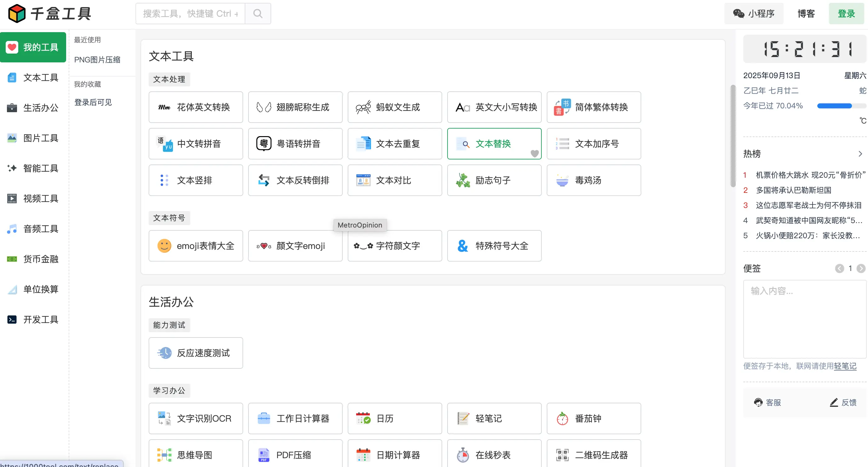The height and width of the screenshot is (467, 868).
Task: Open the 蚂蚁文生成 ant icon
Action: [363, 107]
